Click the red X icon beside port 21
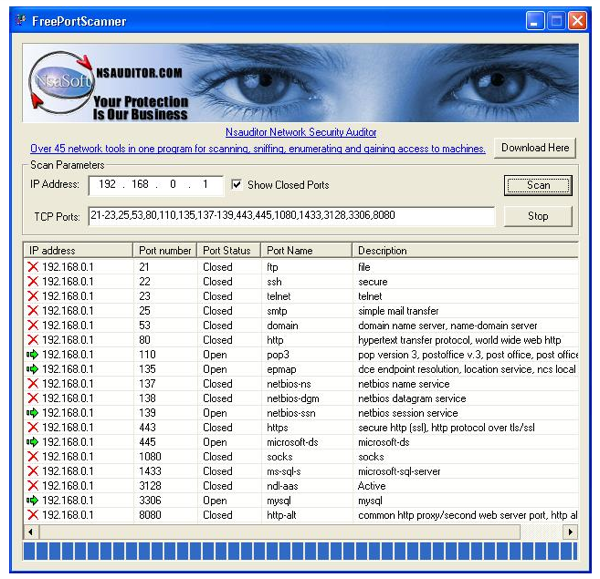The height and width of the screenshot is (579, 600). point(33,267)
